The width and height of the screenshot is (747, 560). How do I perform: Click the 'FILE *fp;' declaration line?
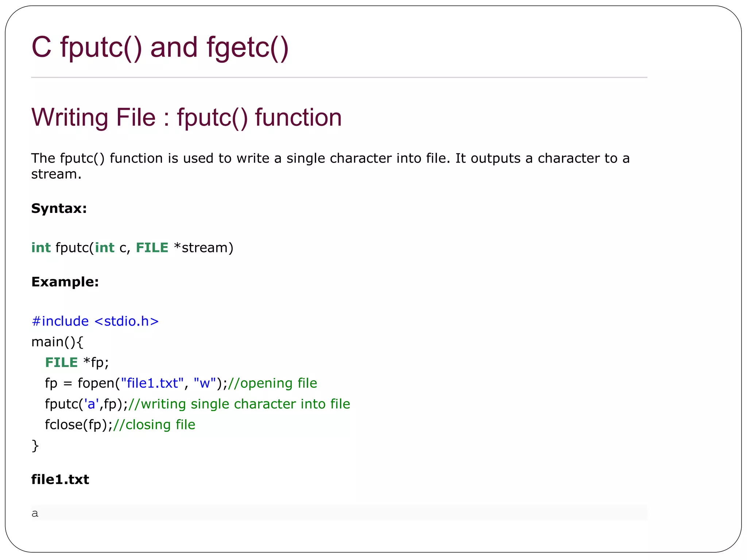[x=77, y=362]
